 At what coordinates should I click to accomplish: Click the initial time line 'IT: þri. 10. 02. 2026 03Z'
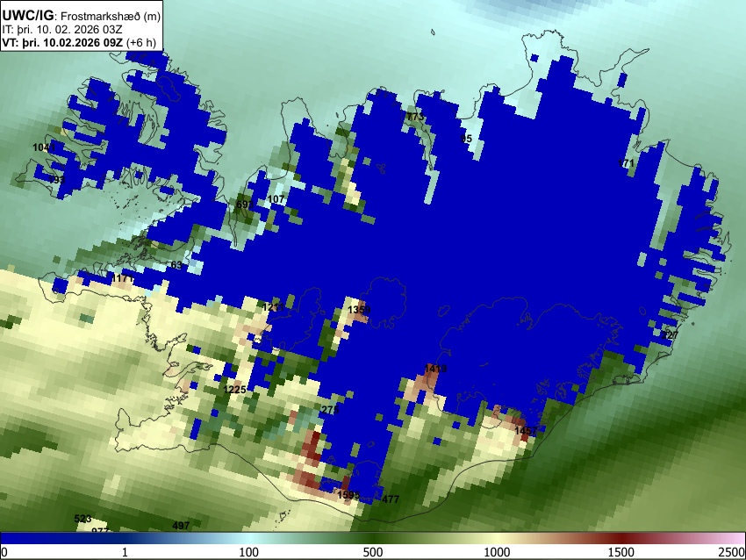tap(61, 30)
